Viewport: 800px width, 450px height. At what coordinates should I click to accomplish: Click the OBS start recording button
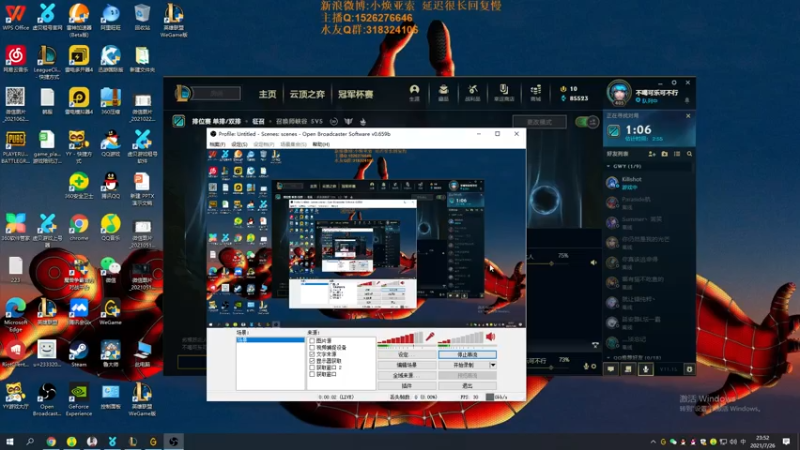tap(464, 365)
